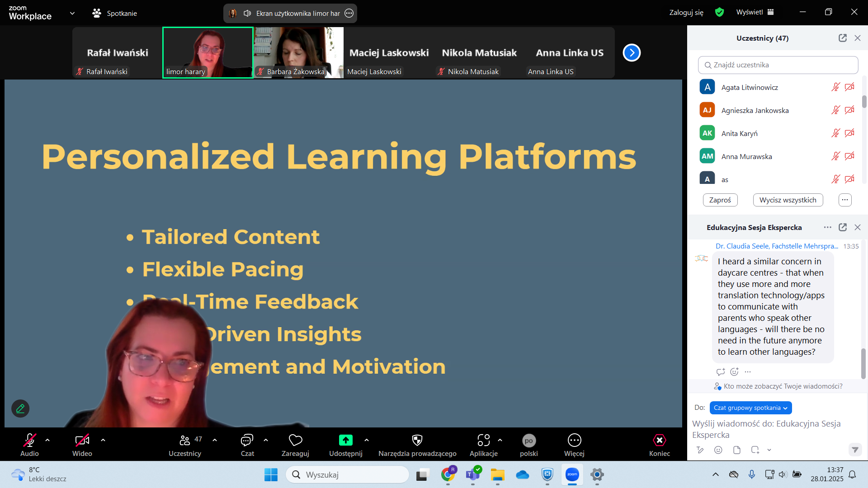
Task: Click the Znajdź uczestnika search field
Action: click(x=778, y=65)
